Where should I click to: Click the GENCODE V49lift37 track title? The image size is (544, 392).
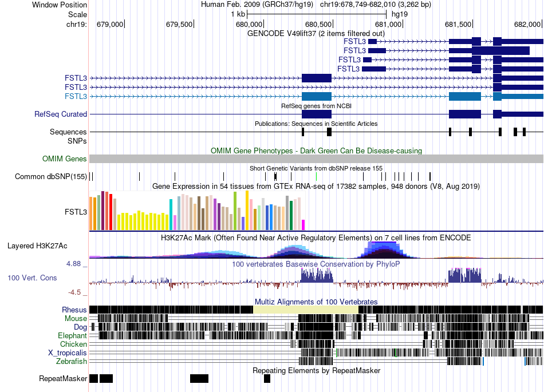pyautogui.click(x=316, y=34)
